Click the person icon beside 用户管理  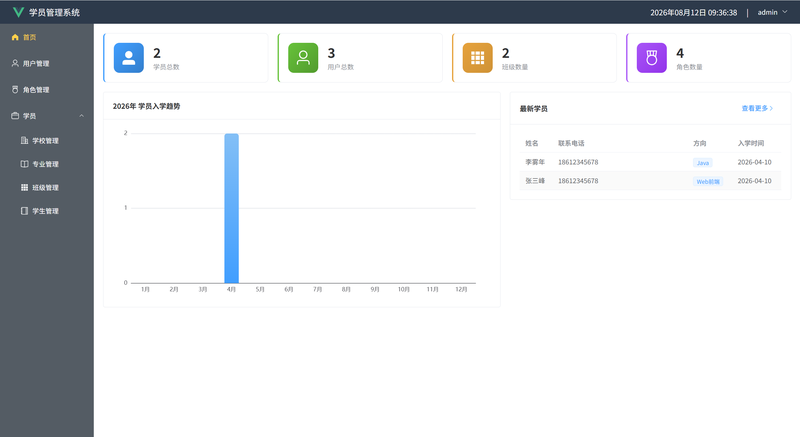pos(15,63)
